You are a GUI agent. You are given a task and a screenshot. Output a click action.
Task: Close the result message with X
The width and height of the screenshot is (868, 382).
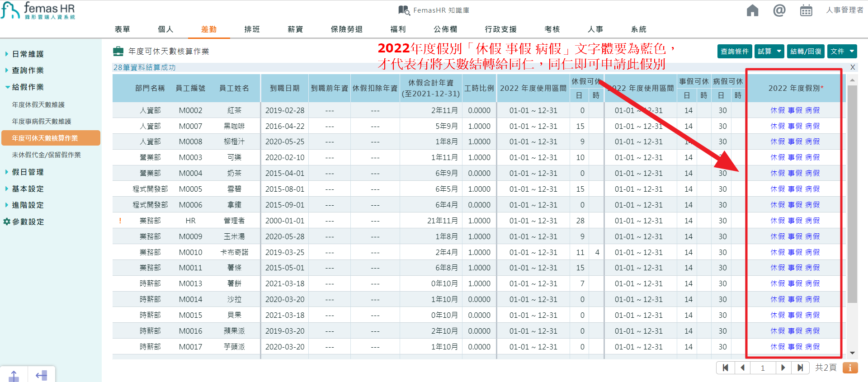(x=853, y=67)
